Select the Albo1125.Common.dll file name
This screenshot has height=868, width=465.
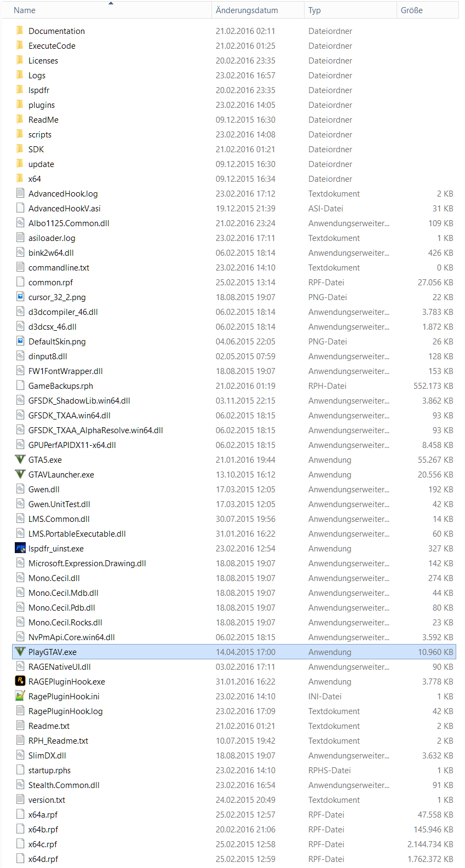tap(69, 223)
